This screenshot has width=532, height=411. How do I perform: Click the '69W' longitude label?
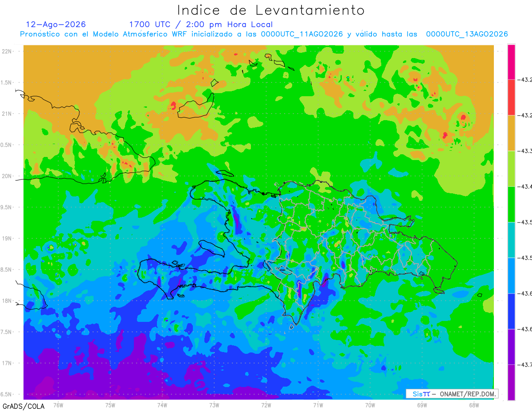(422, 405)
